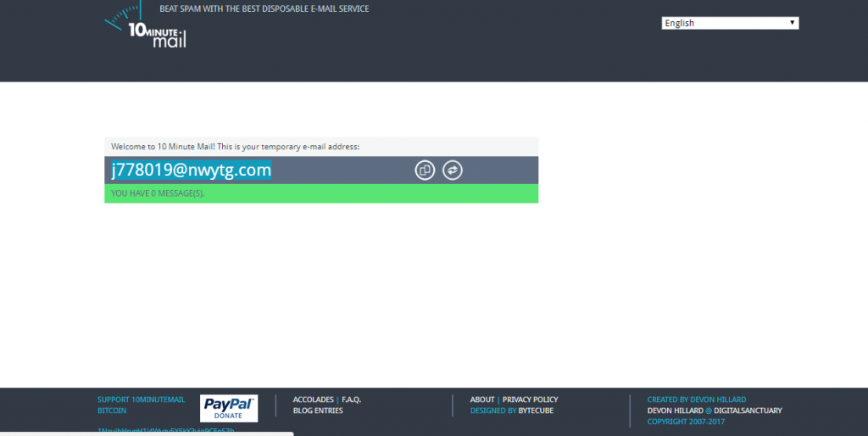
Task: Click the 'Created by Devon Hillard' text
Action: point(697,400)
